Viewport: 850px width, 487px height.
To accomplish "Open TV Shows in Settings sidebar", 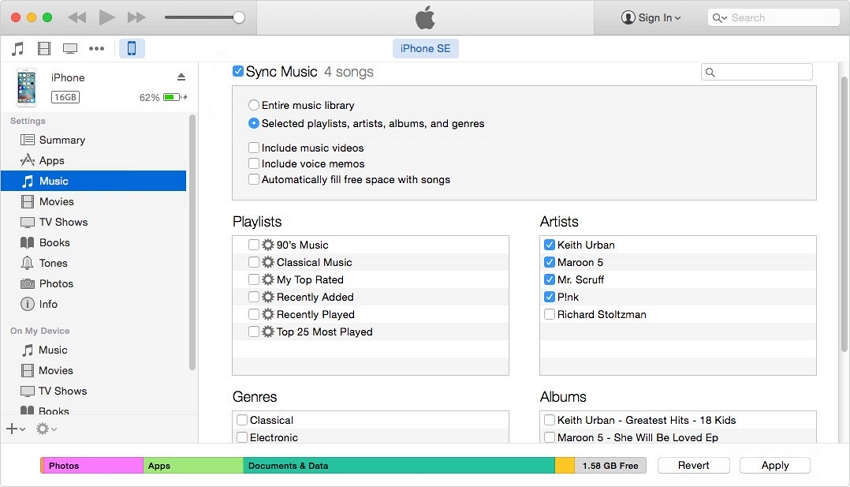I will 93,222.
